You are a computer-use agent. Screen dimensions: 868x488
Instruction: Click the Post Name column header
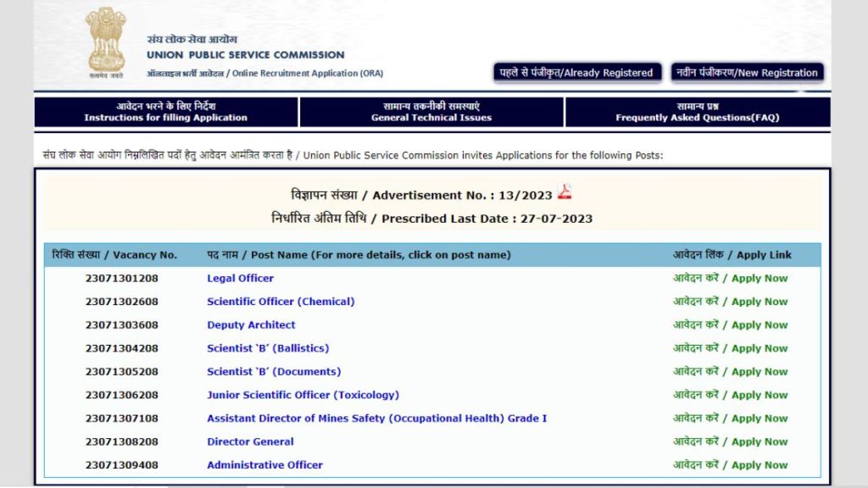tap(359, 254)
